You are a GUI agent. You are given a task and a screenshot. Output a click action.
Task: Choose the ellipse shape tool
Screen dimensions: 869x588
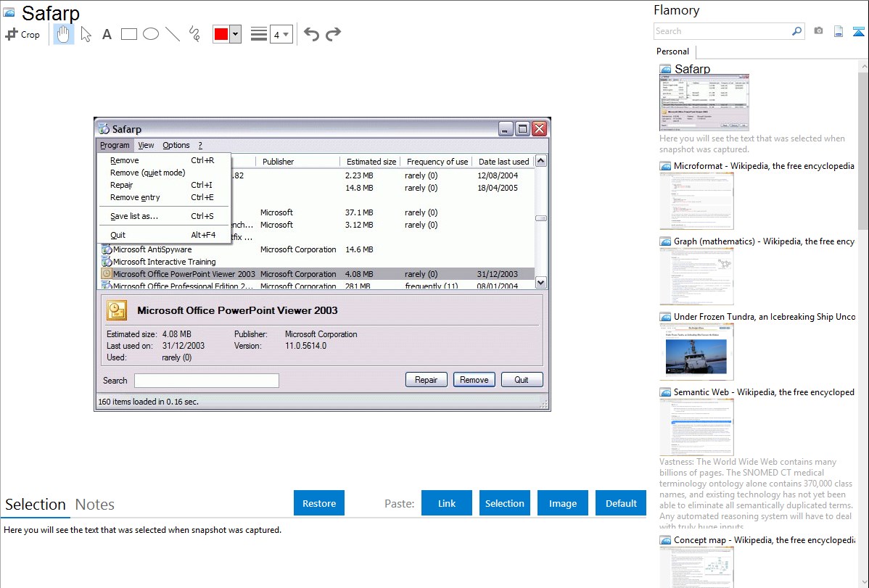pos(151,34)
